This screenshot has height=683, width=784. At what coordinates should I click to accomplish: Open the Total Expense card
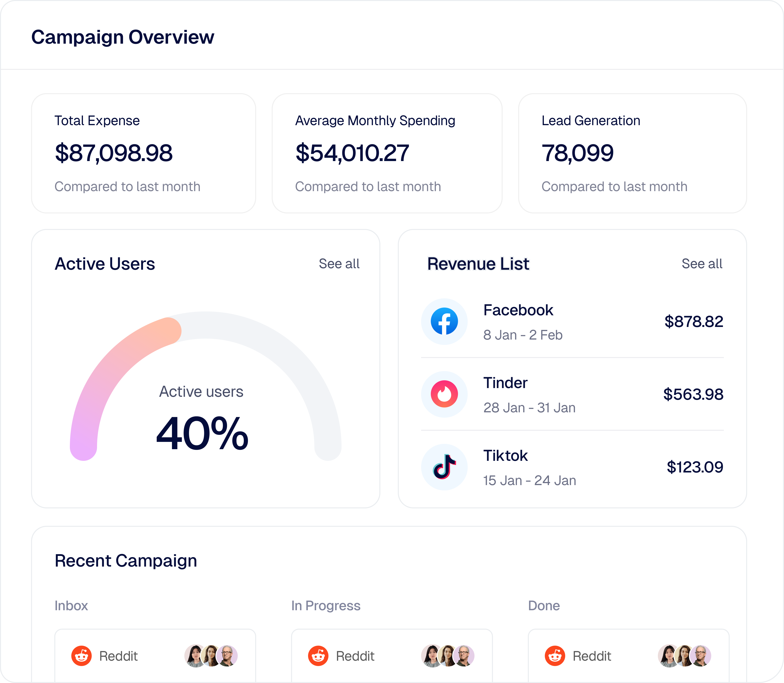[x=143, y=153]
